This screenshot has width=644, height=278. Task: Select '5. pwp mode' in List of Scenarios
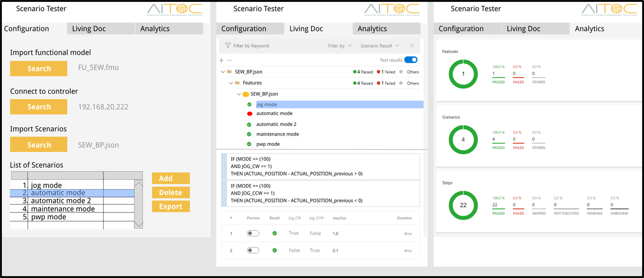point(72,217)
